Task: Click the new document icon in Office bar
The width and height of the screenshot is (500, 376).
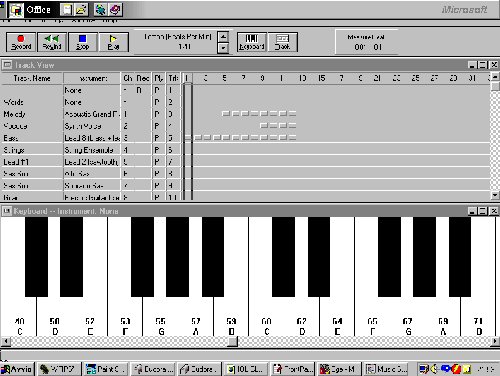Action: tap(67, 10)
